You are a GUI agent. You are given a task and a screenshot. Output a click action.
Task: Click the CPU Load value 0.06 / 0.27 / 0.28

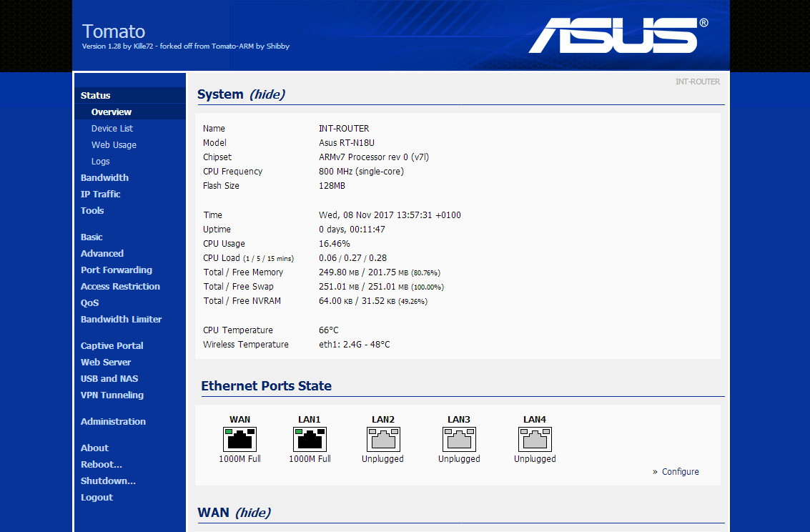click(x=353, y=258)
